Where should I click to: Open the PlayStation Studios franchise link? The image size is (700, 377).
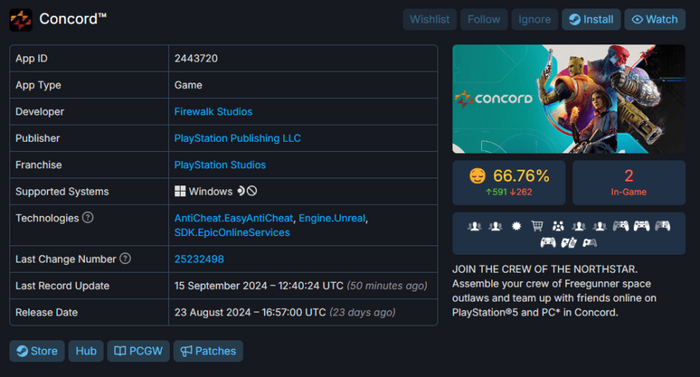(220, 165)
